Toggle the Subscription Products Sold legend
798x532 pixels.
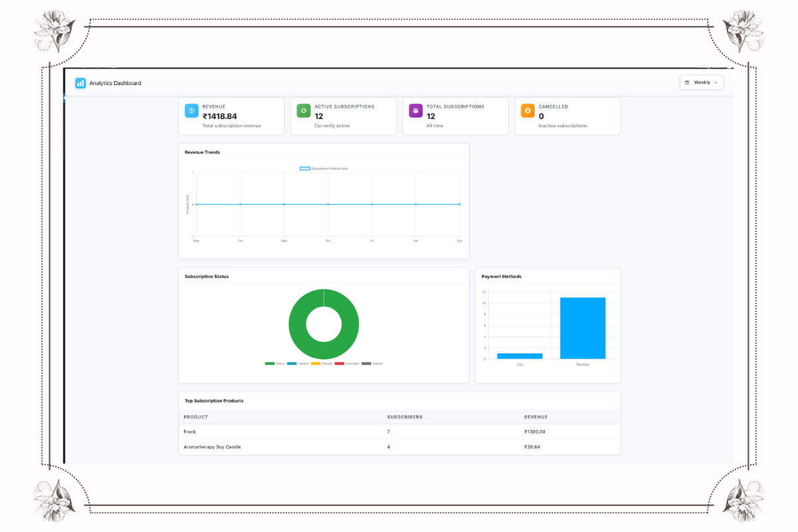[x=325, y=168]
